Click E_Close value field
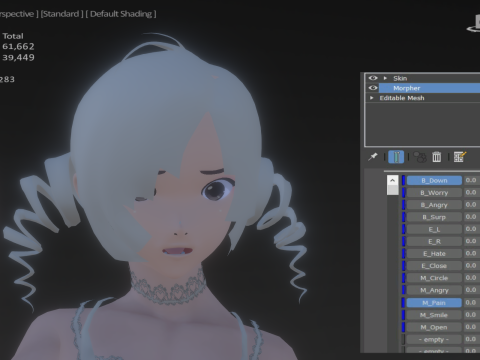This screenshot has width=480, height=360. pyautogui.click(x=472, y=266)
